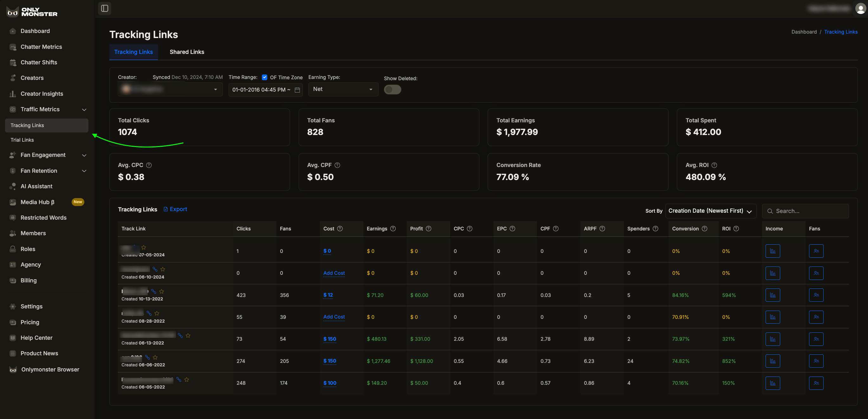Copy link icon on the 06-13-2022 row
Screen dimensions: 868x419
click(180, 335)
